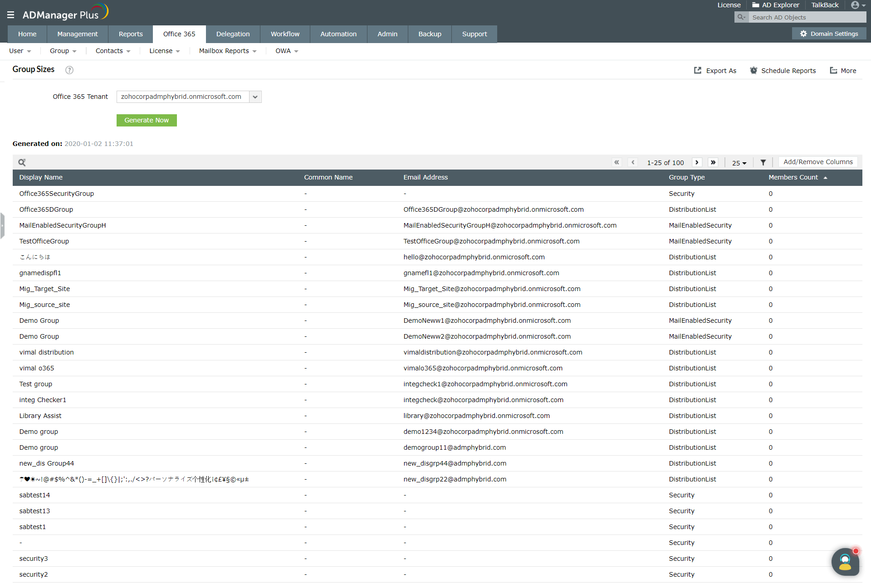Open the filter funnel icon
Viewport: 871px width, 588px height.
coord(763,162)
